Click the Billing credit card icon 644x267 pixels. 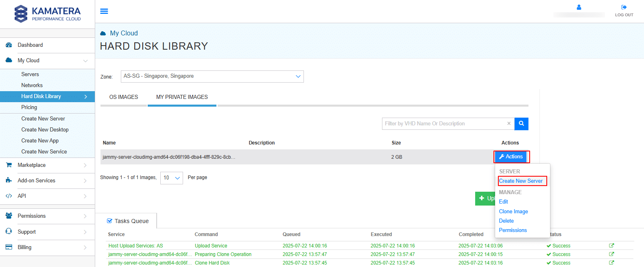pyautogui.click(x=9, y=247)
